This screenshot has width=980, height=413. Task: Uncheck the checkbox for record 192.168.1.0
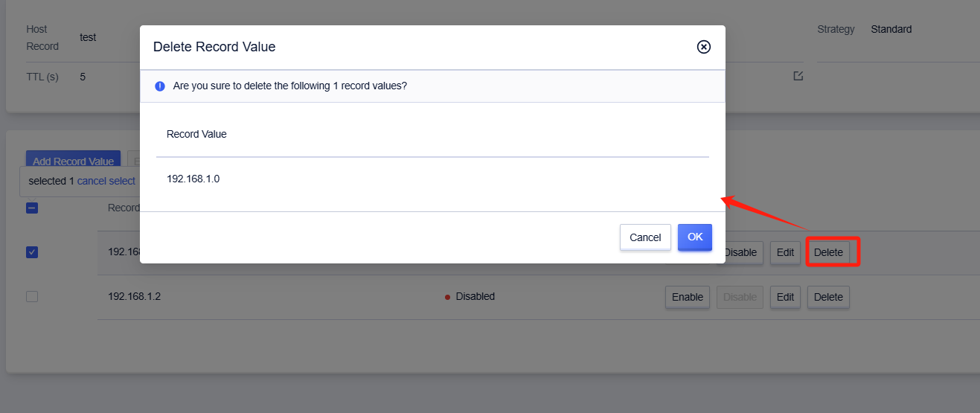[x=32, y=252]
